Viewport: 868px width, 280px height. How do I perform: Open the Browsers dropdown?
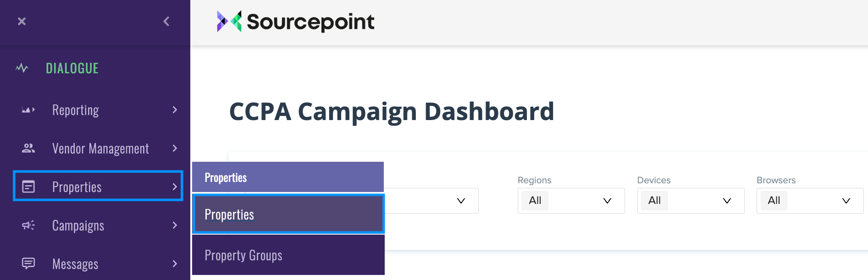tap(810, 201)
